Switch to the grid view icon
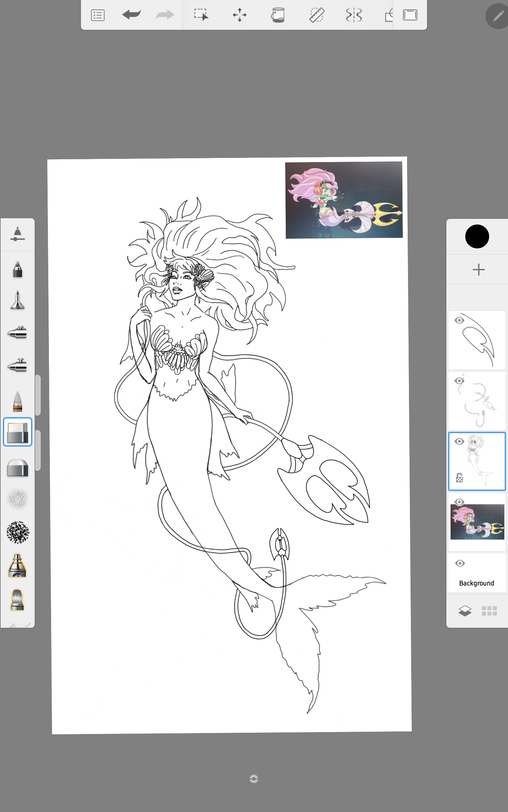The height and width of the screenshot is (812, 508). pyautogui.click(x=489, y=611)
